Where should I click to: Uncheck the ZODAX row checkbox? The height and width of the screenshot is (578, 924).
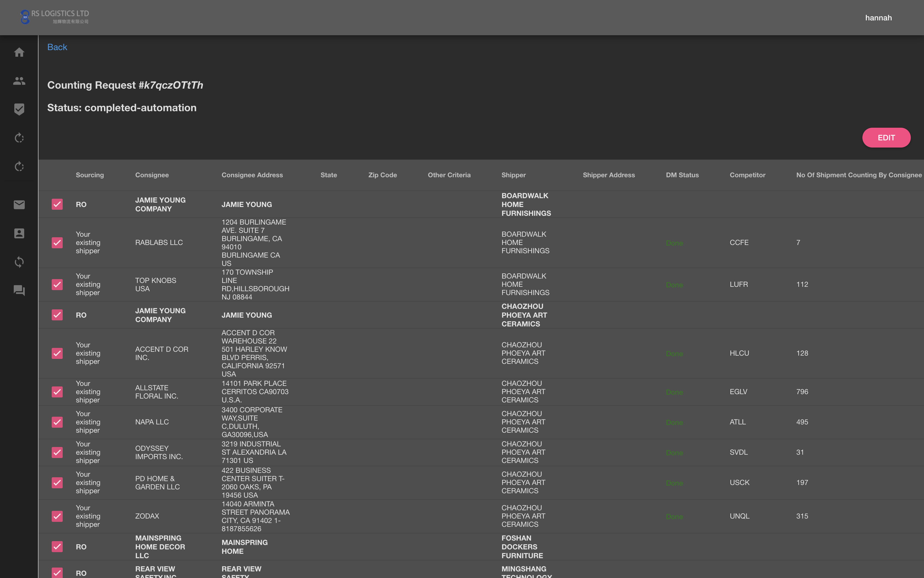click(x=57, y=516)
